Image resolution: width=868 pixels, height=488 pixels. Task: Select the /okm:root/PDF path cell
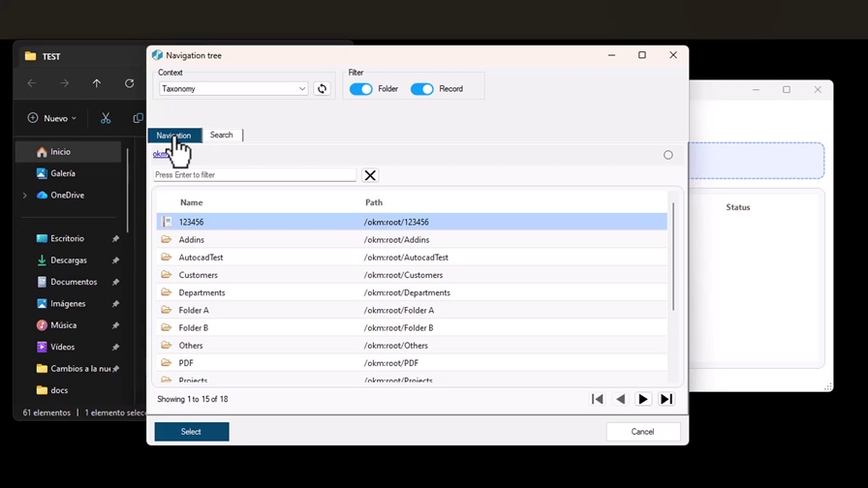390,363
